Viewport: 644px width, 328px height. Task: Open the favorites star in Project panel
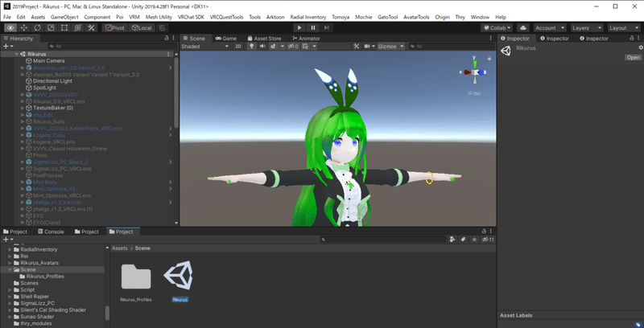tap(474, 240)
